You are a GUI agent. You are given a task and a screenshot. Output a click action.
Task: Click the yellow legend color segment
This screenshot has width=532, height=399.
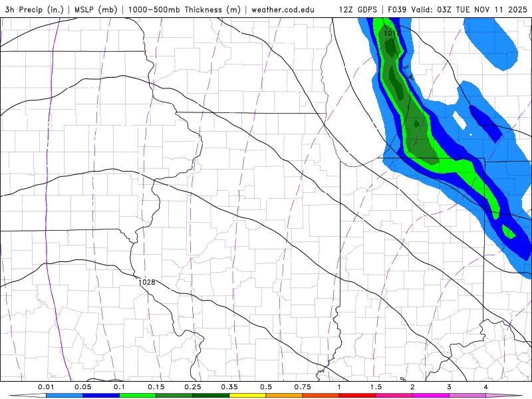coord(247,396)
